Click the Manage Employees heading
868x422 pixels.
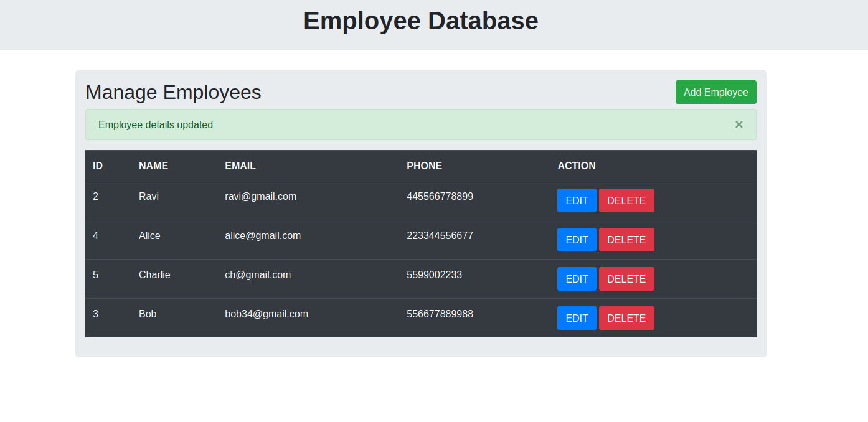[173, 92]
